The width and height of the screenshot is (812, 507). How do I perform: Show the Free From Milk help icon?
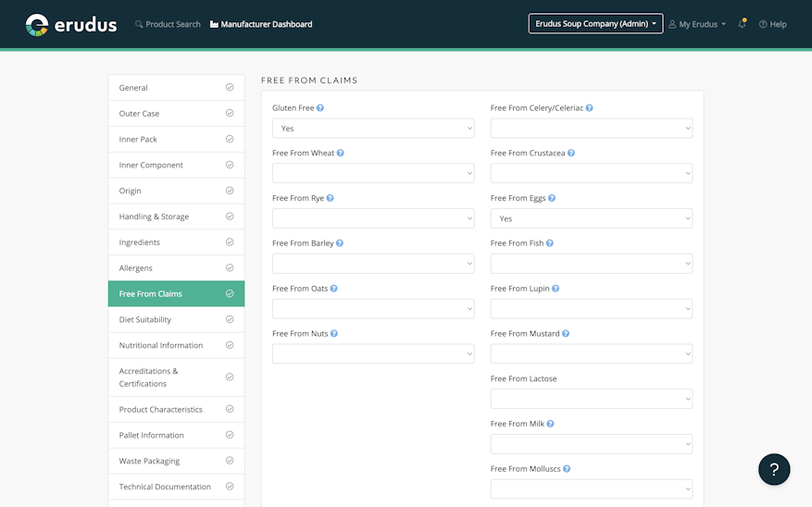point(550,424)
